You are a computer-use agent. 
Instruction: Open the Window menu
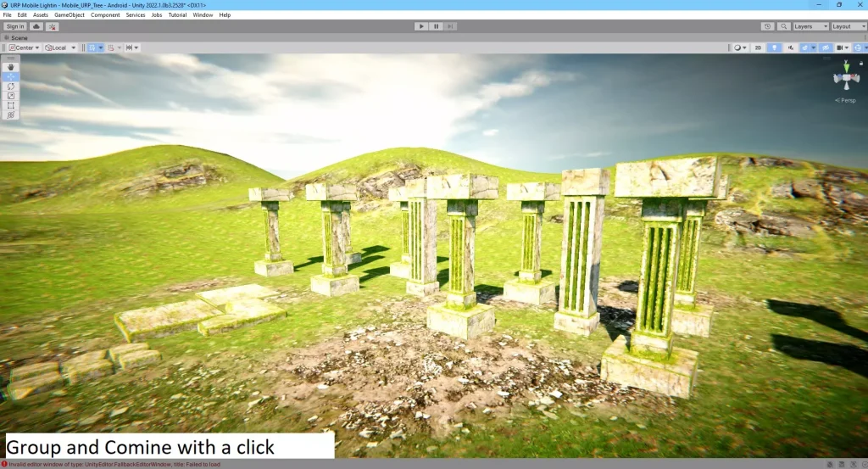(203, 15)
